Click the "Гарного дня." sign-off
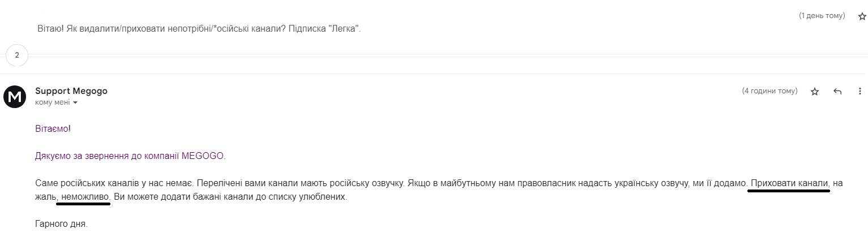Screen dimensions: 868x241 [61, 224]
